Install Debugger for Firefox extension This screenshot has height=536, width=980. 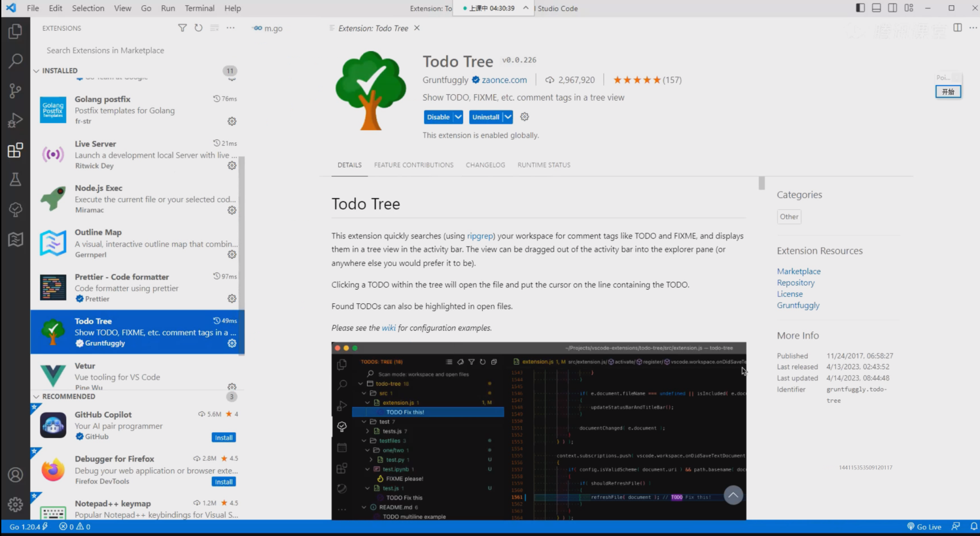[x=224, y=482]
